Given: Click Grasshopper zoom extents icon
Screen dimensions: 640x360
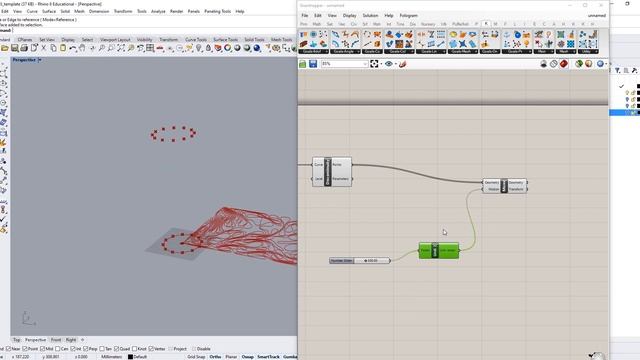Looking at the screenshot, I should [374, 64].
